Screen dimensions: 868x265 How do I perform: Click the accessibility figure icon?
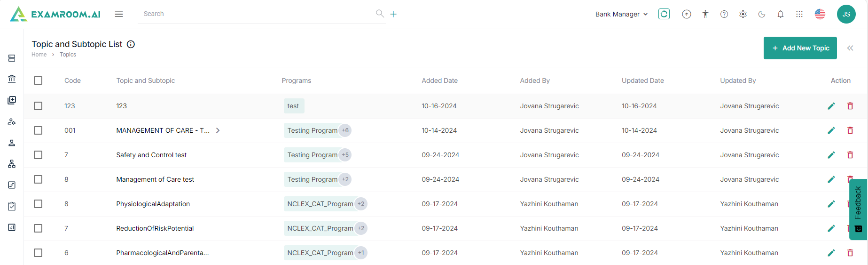tap(705, 14)
